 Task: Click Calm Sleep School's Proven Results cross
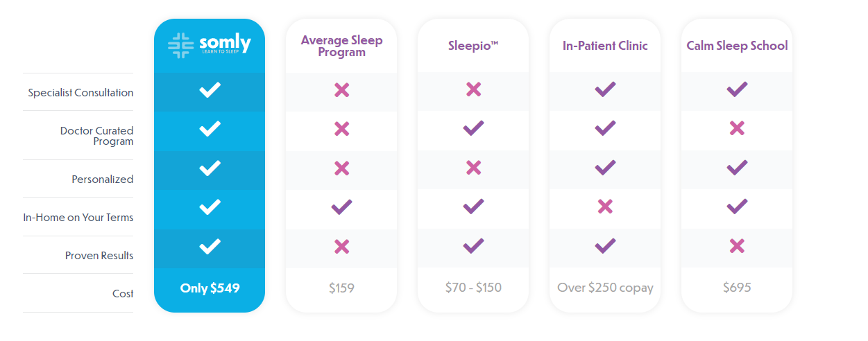coord(737,246)
